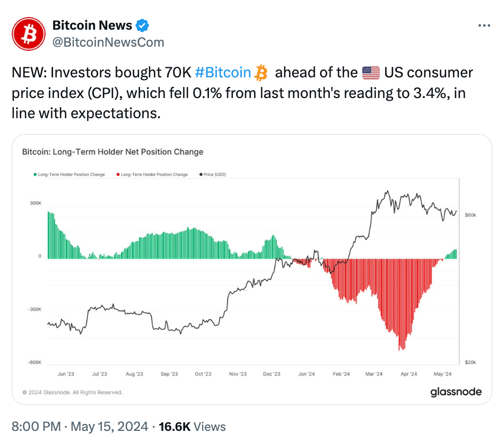Open the tweet options ellipsis menu
Viewport: 504px width, 442px height.
pos(484,25)
